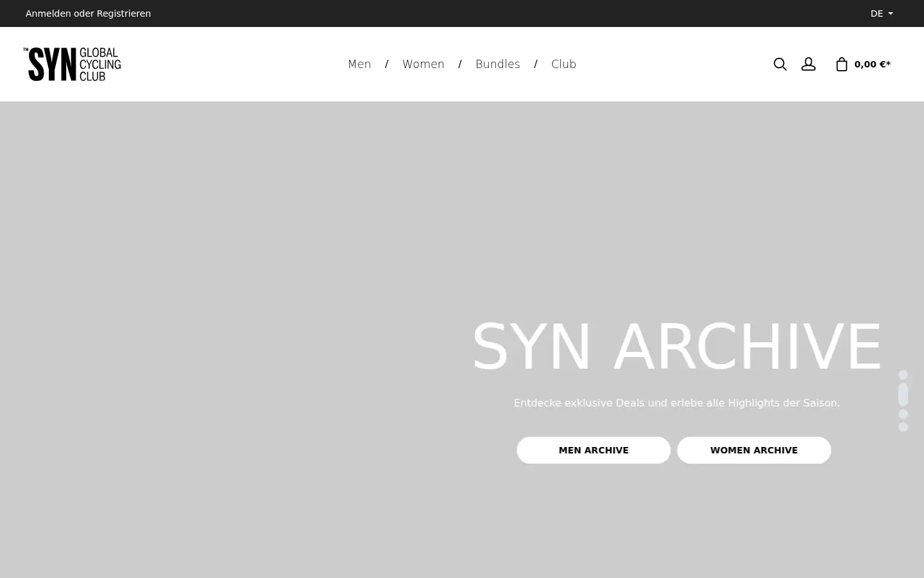Viewport: 924px width, 578px height.
Task: Click the MEN ARCHIVE button
Action: tap(594, 450)
